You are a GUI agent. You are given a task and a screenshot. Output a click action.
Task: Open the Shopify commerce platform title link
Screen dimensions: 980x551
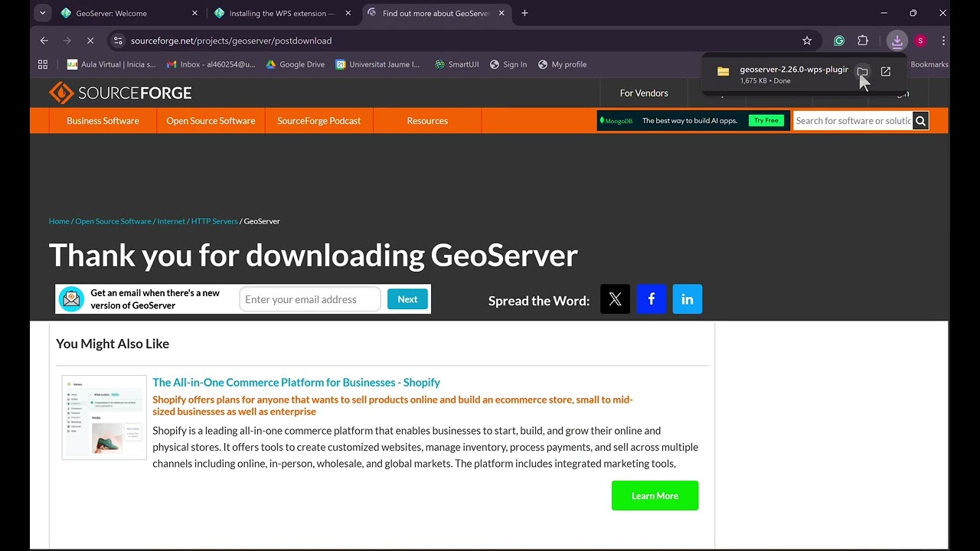(296, 383)
